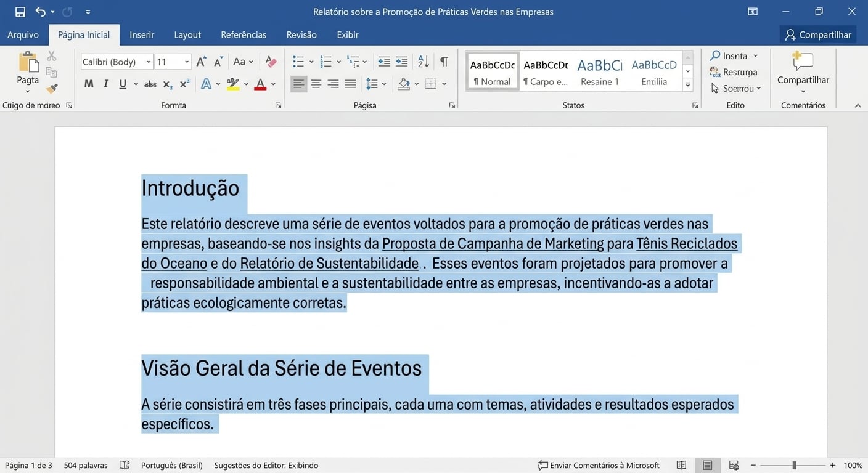Image resolution: width=868 pixels, height=473 pixels.
Task: Click the Numbered list icon
Action: [x=326, y=62]
